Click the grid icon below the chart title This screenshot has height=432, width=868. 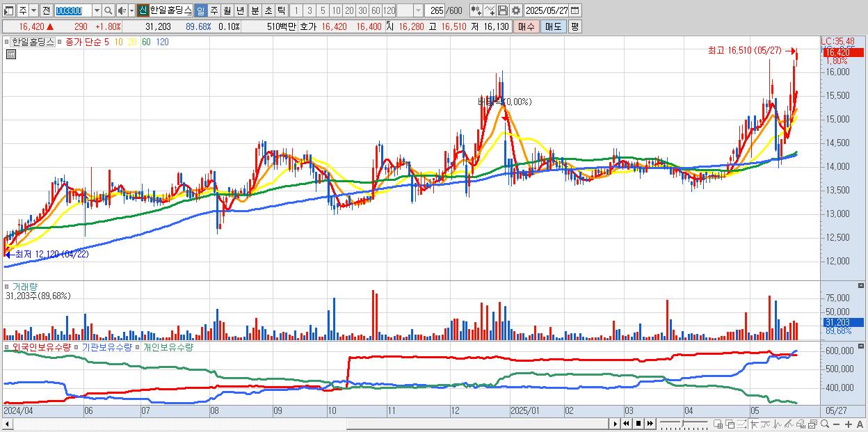coord(10,55)
